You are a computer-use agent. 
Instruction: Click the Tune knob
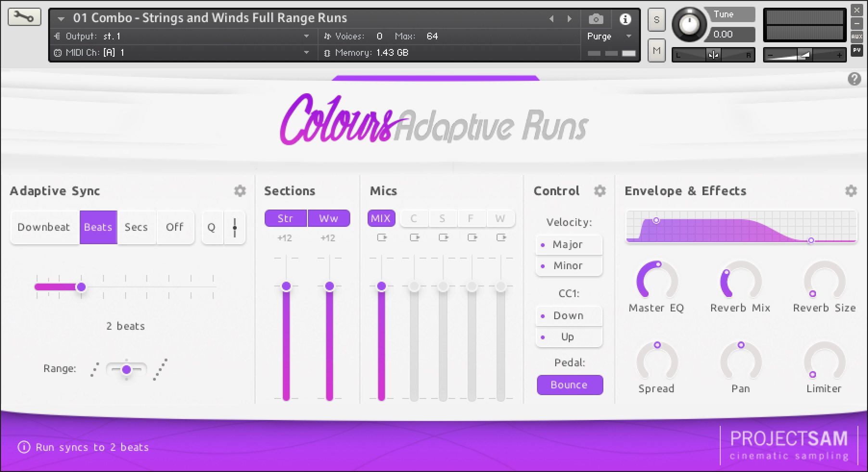[x=689, y=24]
